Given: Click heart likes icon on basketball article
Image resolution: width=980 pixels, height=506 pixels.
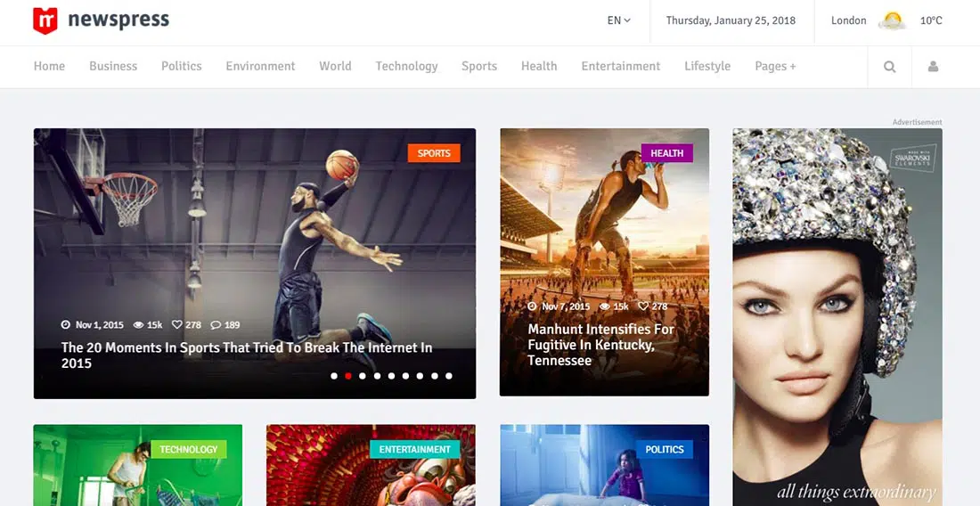Looking at the screenshot, I should pos(176,325).
